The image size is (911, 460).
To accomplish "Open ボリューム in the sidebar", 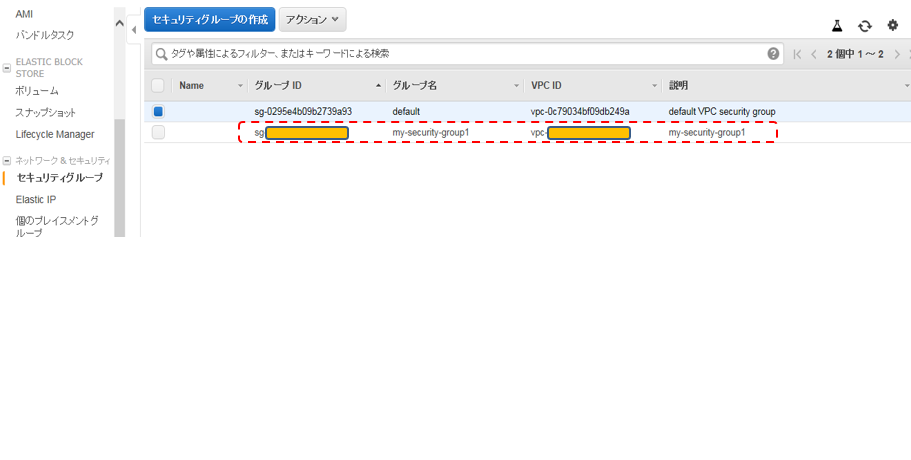I will click(37, 91).
